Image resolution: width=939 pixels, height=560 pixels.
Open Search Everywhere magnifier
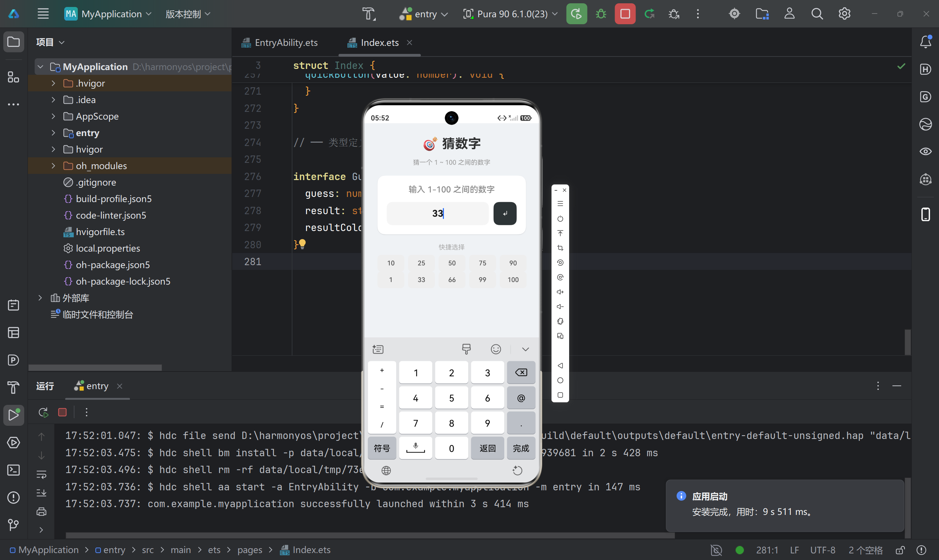(817, 14)
